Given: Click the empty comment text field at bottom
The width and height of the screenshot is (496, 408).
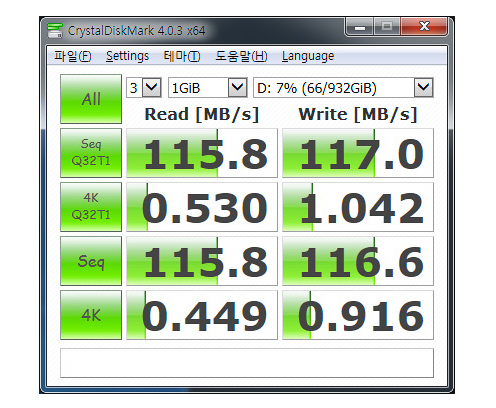Looking at the screenshot, I should click(x=247, y=363).
